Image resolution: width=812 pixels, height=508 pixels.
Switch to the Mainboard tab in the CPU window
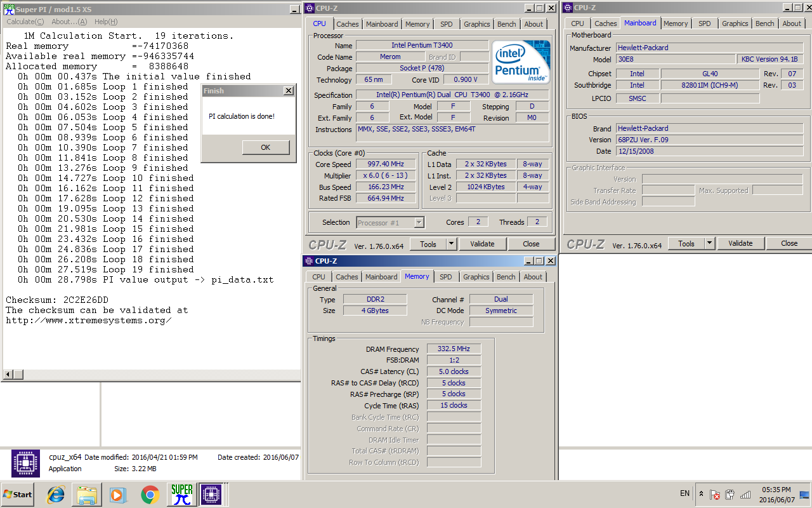click(x=382, y=24)
